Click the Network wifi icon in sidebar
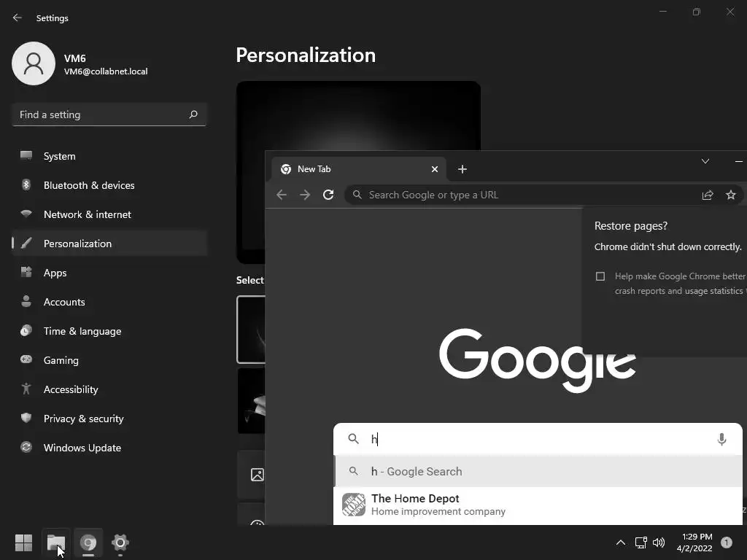 click(26, 214)
